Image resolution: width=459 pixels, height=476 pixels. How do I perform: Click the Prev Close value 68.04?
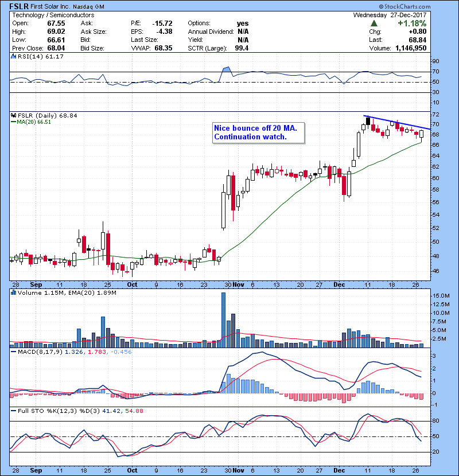click(56, 48)
